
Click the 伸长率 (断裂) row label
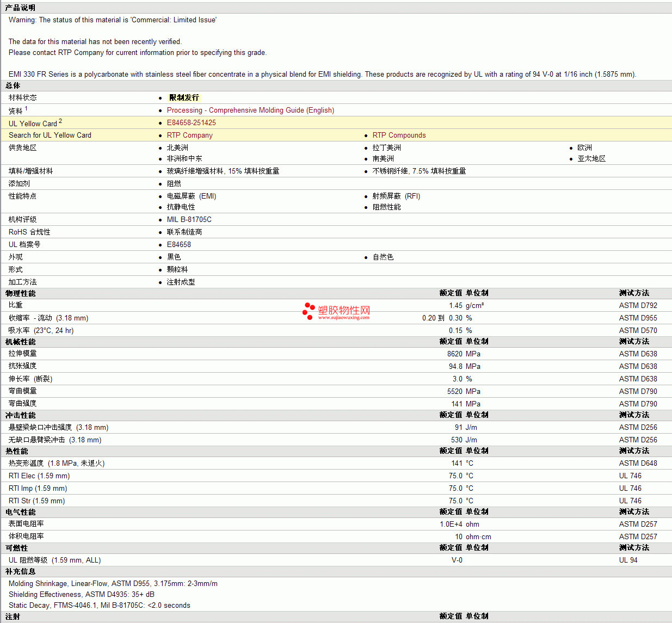(30, 379)
